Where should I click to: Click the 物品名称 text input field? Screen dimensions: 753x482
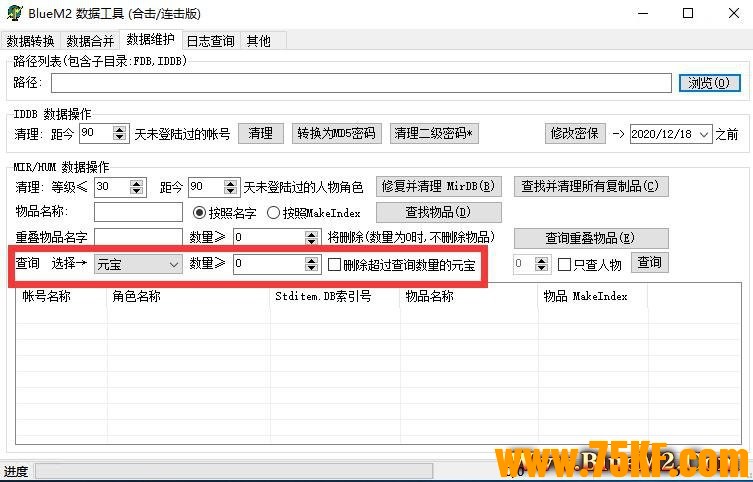138,212
